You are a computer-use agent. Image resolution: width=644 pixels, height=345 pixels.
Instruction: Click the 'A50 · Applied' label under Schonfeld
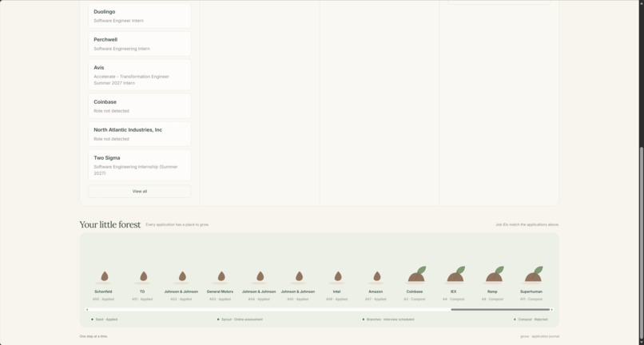(104, 299)
